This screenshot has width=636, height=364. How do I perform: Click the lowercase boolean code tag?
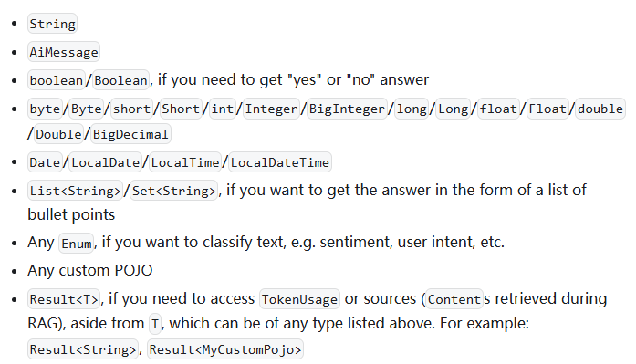56,80
